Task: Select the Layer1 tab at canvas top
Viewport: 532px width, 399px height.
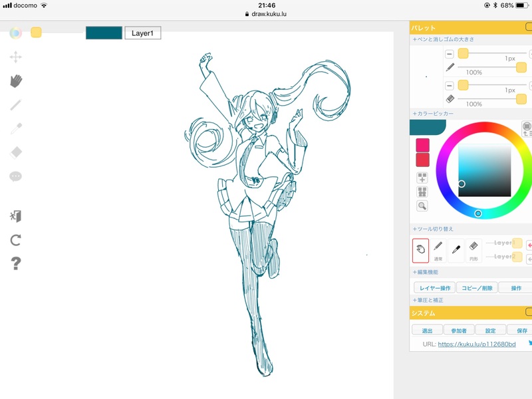Action: pyautogui.click(x=143, y=33)
